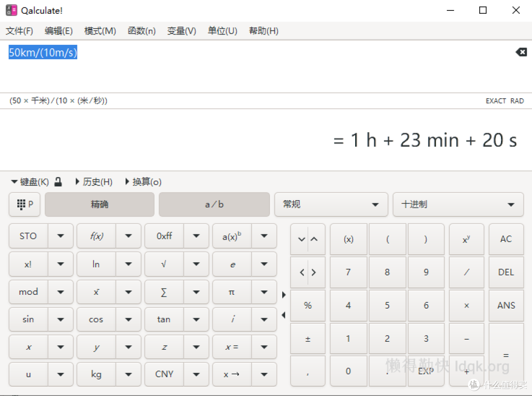532x396 pixels.
Task: Open the dropdown arrow next to STO
Action: (x=61, y=236)
